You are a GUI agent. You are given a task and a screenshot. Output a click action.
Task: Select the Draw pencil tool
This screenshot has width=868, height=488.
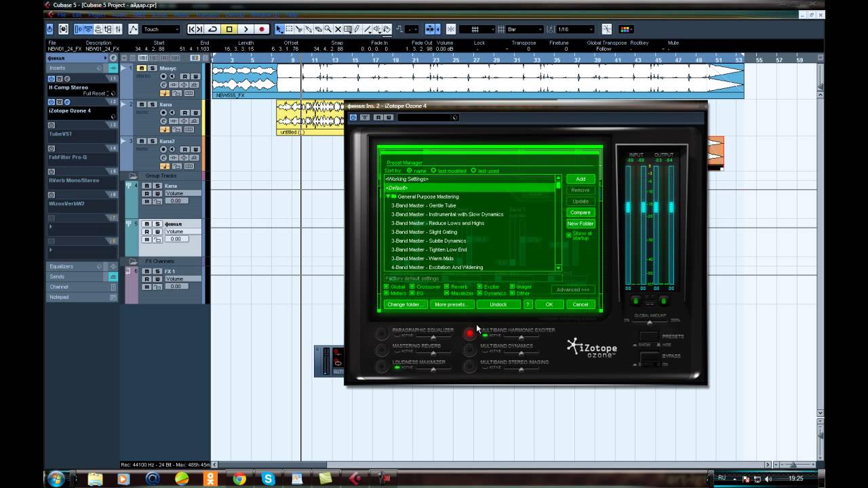pyautogui.click(x=357, y=29)
